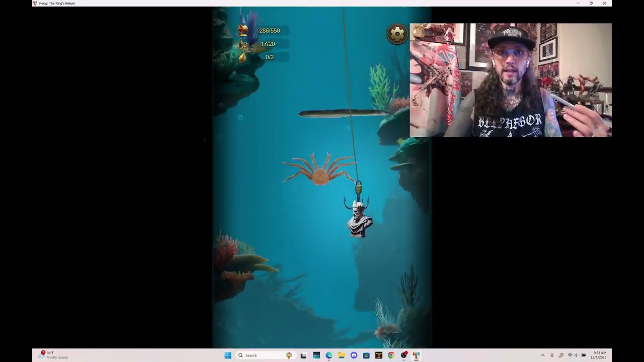
Task: Click the golden drop icon beside 0/2
Action: tap(242, 57)
